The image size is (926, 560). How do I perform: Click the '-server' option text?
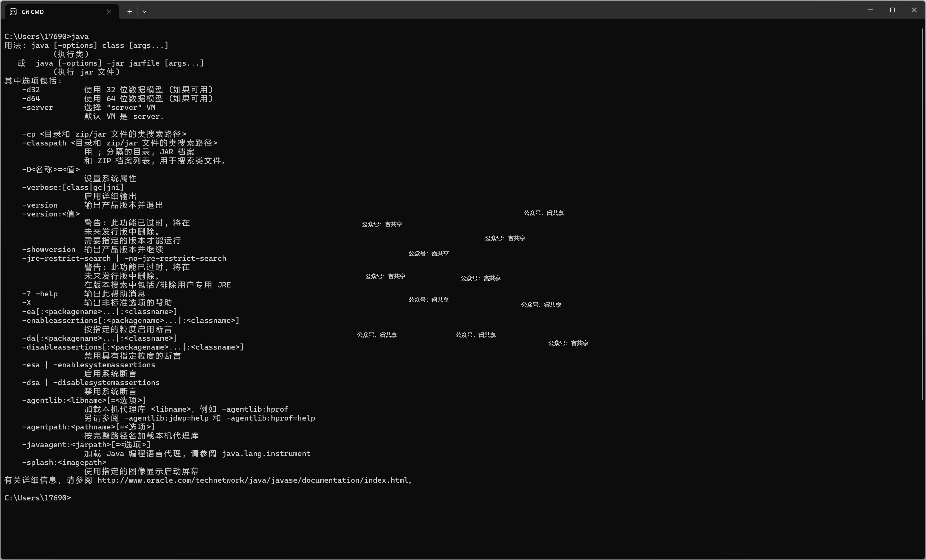pyautogui.click(x=38, y=107)
